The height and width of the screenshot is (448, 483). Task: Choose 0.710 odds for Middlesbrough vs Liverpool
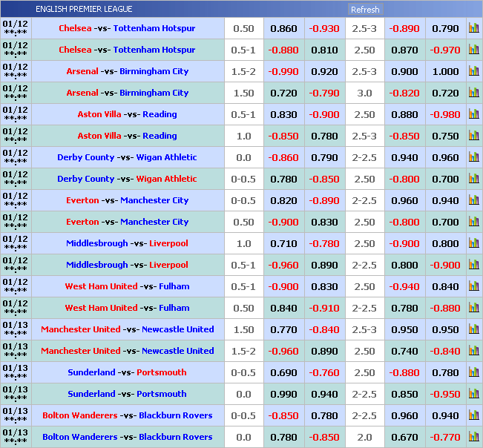pos(283,244)
